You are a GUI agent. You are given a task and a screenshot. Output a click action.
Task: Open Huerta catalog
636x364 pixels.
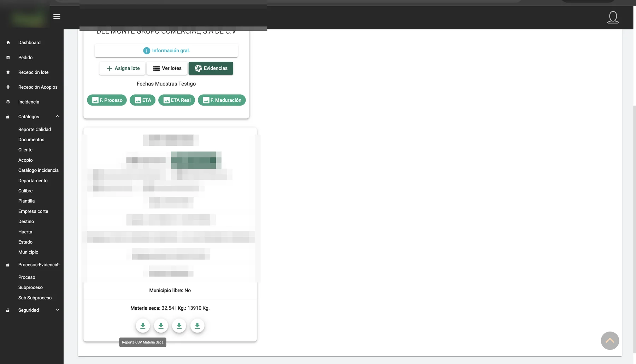click(x=25, y=232)
